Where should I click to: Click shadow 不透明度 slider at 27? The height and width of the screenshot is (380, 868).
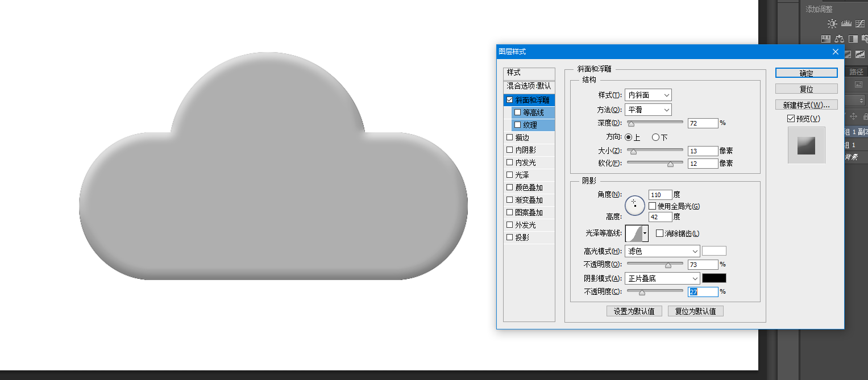642,292
